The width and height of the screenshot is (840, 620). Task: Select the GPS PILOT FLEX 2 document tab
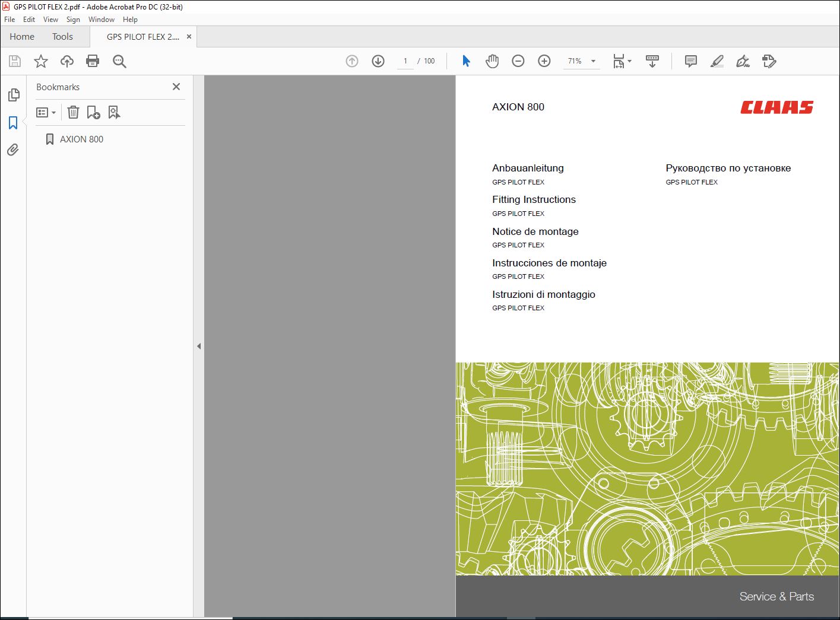142,37
